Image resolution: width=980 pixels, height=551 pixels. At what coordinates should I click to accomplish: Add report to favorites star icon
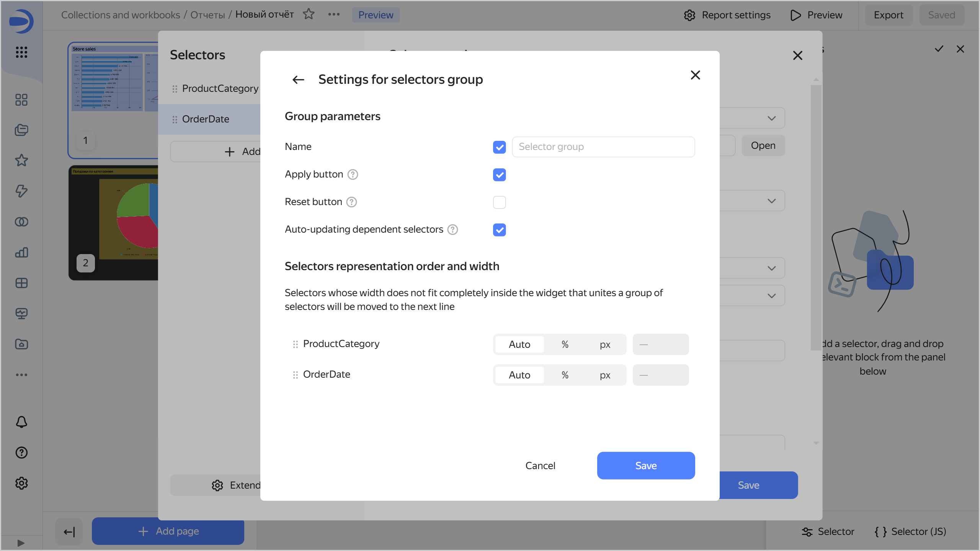[x=309, y=15]
